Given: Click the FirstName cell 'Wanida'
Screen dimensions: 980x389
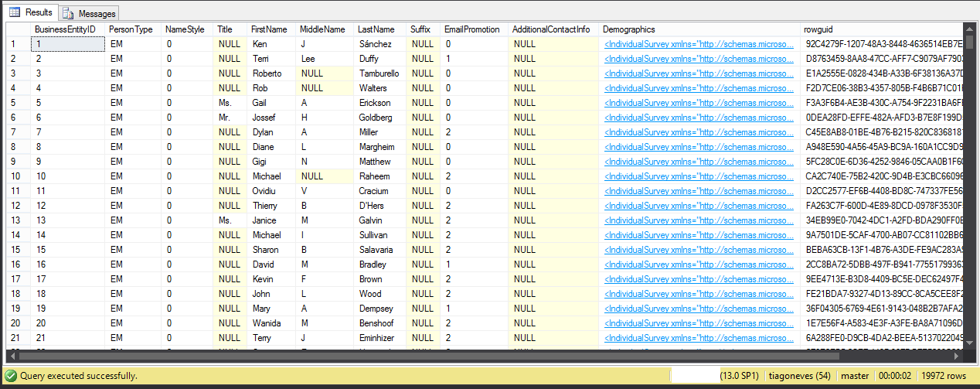Looking at the screenshot, I should pos(272,323).
